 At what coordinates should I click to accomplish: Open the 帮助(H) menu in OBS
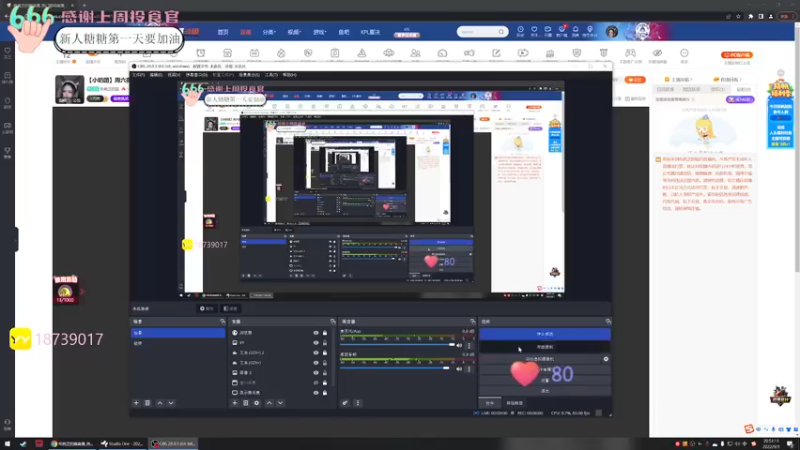(289, 75)
